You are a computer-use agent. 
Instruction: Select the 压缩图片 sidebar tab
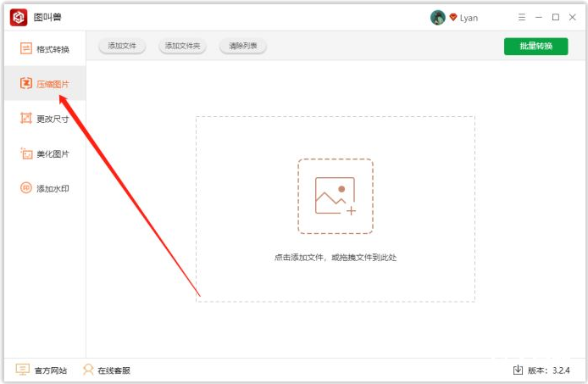45,83
